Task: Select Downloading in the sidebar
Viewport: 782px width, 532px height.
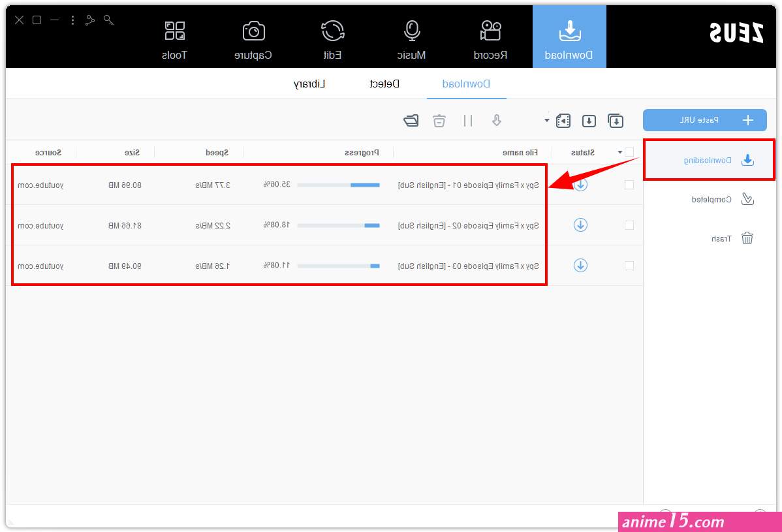Action: pos(709,160)
